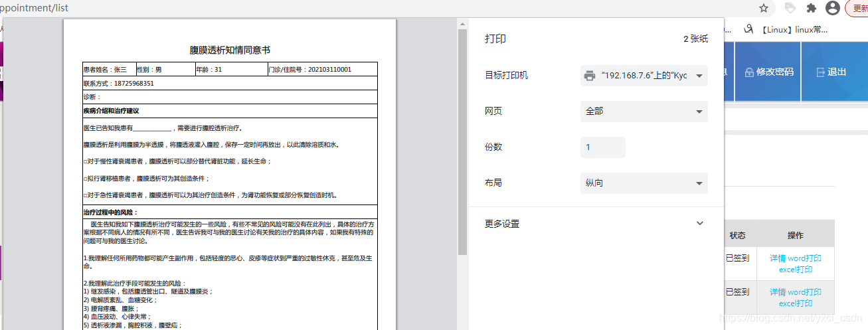Click the 诊断： row in preview
The width and height of the screenshot is (868, 330).
(x=230, y=97)
